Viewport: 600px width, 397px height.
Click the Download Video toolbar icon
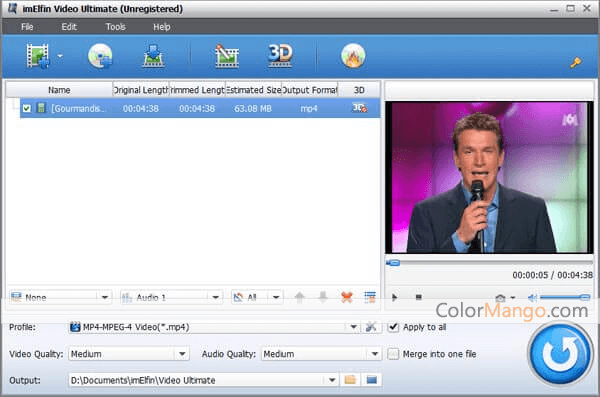(153, 56)
